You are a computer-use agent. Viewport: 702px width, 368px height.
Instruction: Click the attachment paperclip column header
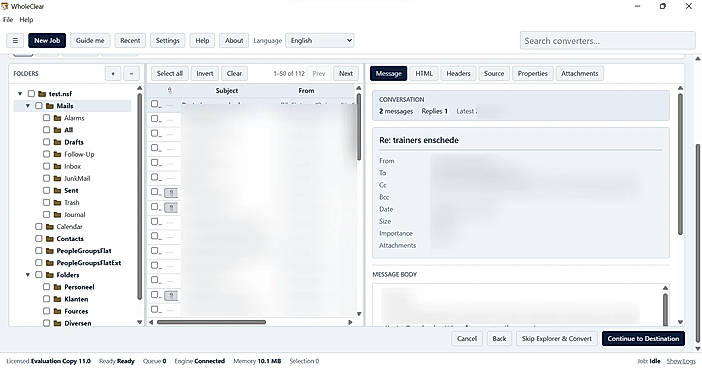[x=170, y=90]
